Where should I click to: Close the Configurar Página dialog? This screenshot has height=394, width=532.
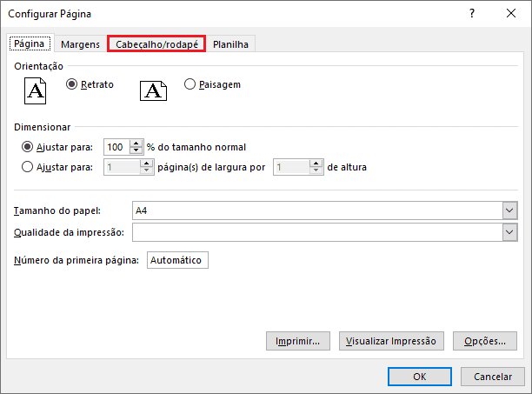pyautogui.click(x=511, y=14)
